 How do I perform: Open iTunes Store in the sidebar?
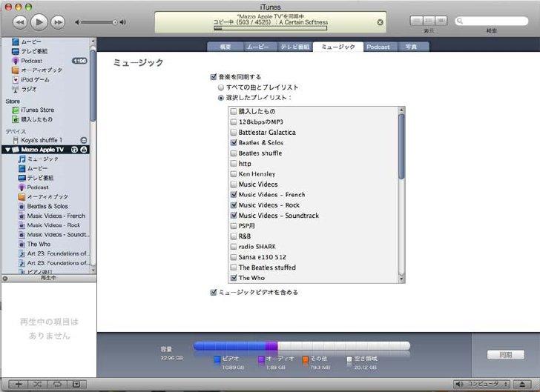pyautogui.click(x=33, y=110)
